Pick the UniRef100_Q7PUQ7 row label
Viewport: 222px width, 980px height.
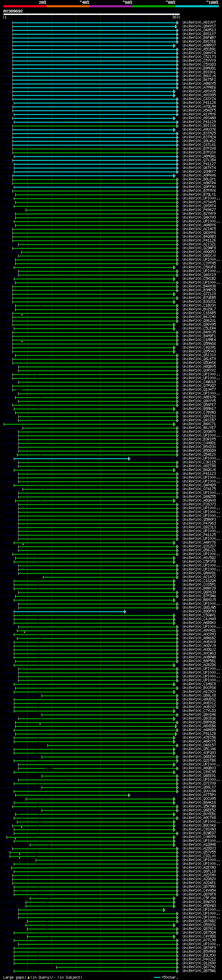(199, 386)
